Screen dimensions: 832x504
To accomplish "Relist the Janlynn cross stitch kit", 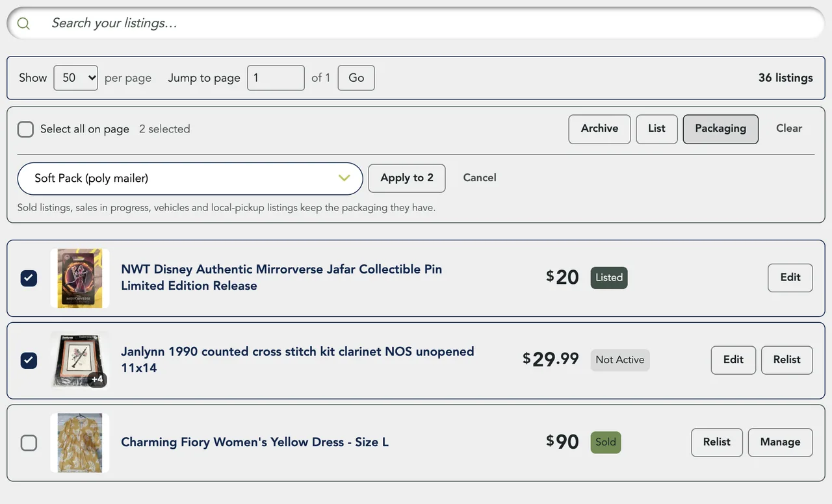I will (x=786, y=360).
